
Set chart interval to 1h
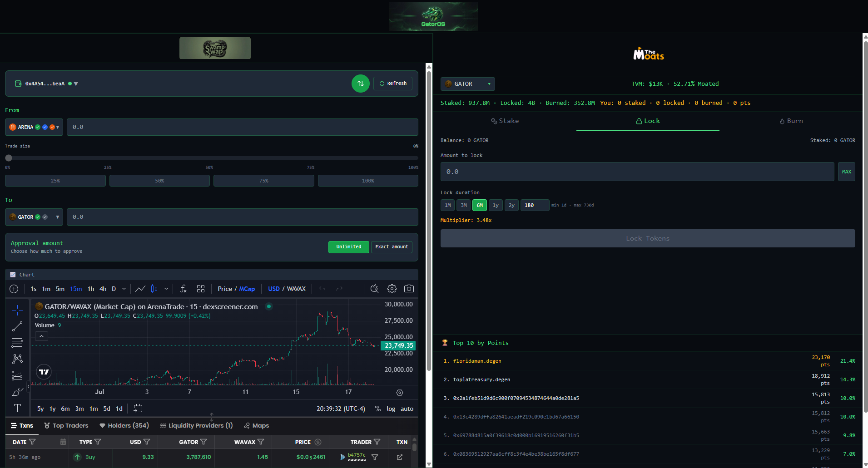(x=91, y=289)
